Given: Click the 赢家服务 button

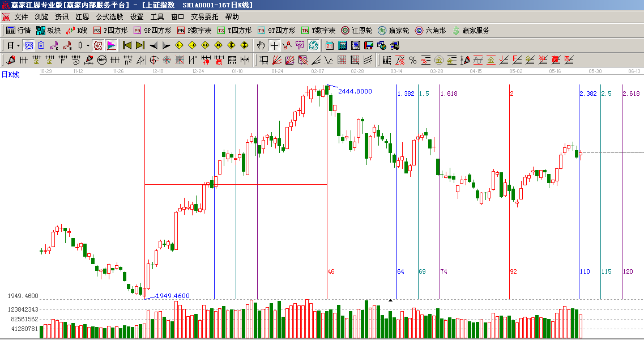Looking at the screenshot, I should (x=470, y=31).
